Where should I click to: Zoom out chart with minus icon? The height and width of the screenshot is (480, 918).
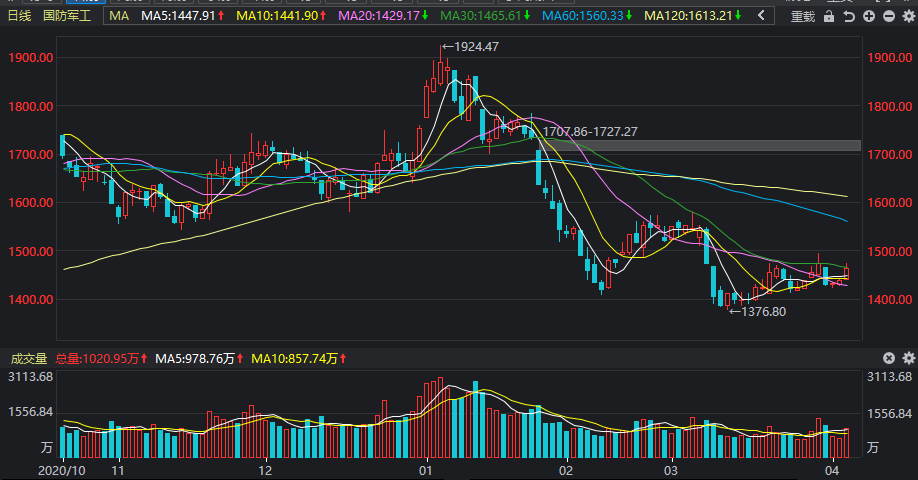pos(889,16)
